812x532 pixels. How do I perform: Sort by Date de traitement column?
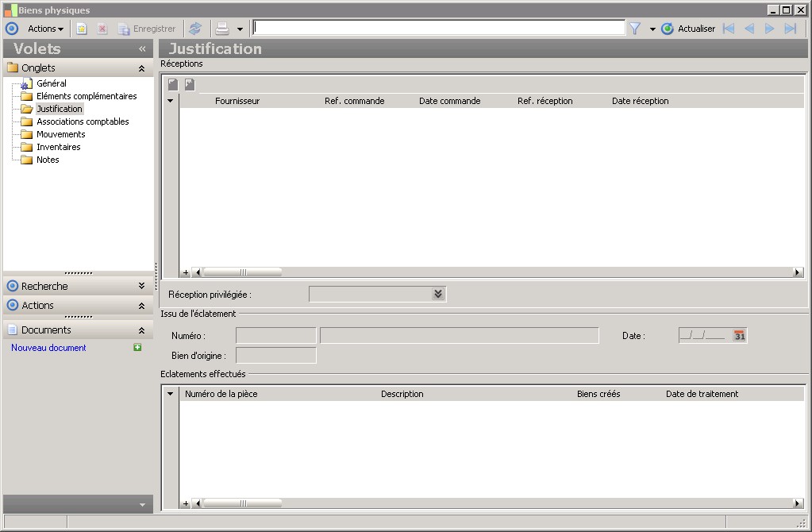coord(702,394)
